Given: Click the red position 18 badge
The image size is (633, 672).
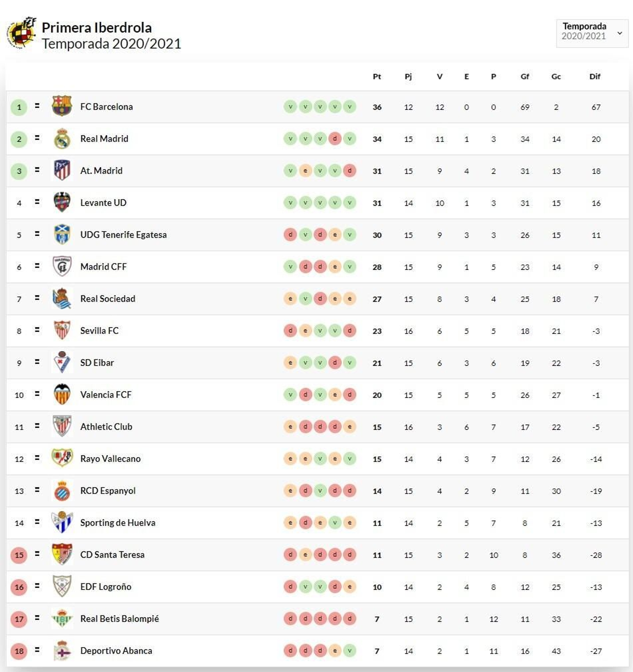Looking at the screenshot, I should point(19,651).
